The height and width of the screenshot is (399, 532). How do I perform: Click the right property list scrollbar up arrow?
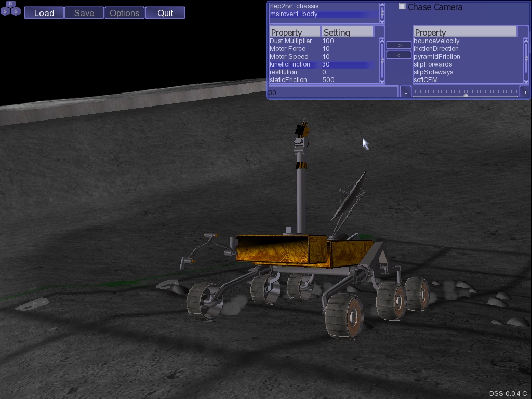coord(526,41)
